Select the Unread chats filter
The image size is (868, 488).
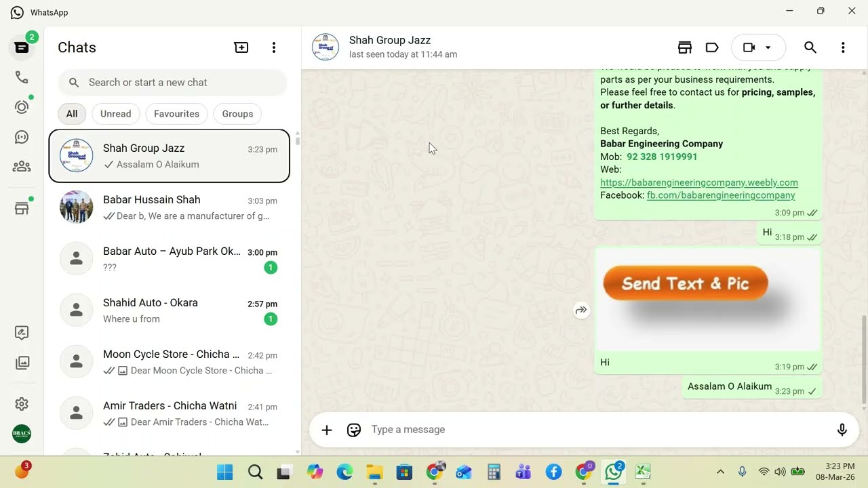coord(116,114)
